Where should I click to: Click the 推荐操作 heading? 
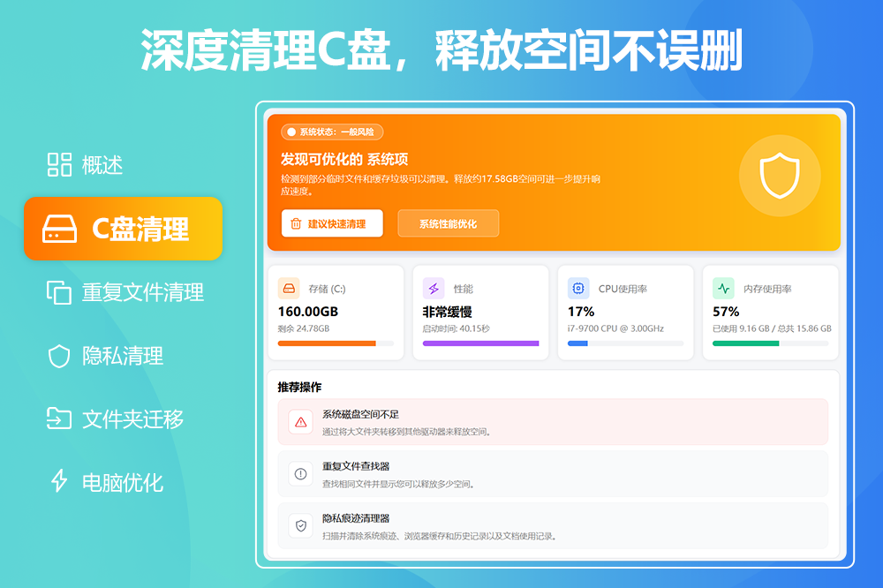[x=299, y=387]
